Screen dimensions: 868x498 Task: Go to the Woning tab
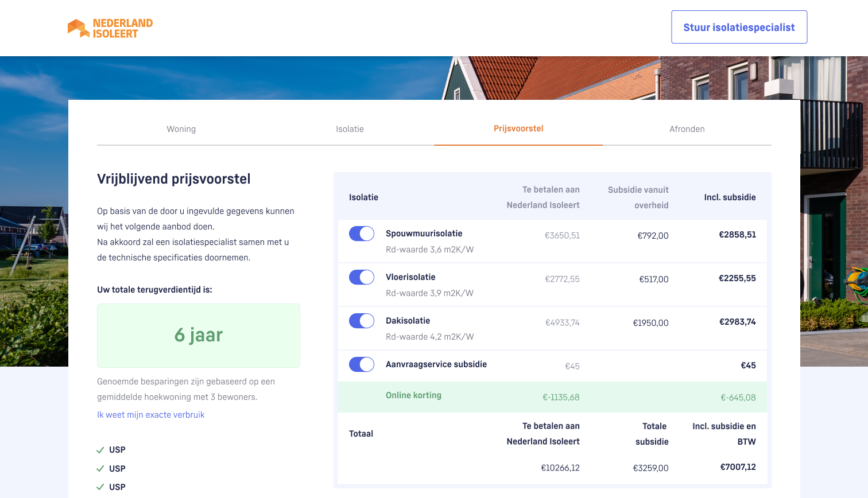coord(181,129)
